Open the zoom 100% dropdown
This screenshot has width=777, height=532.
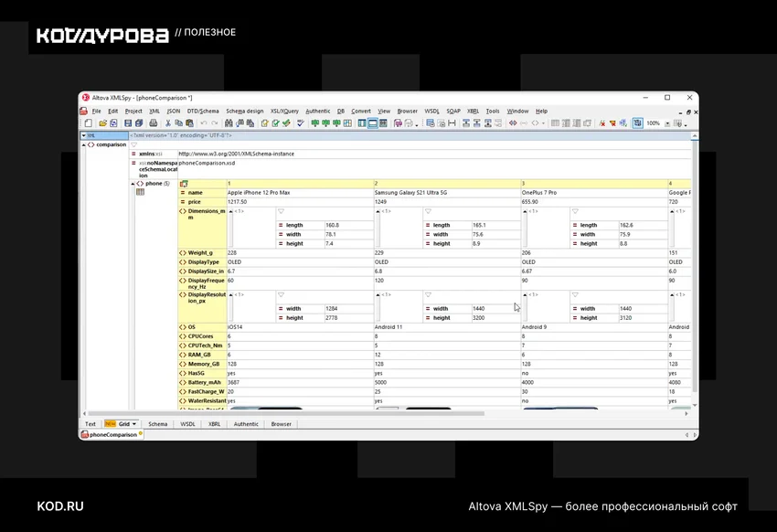(667, 123)
